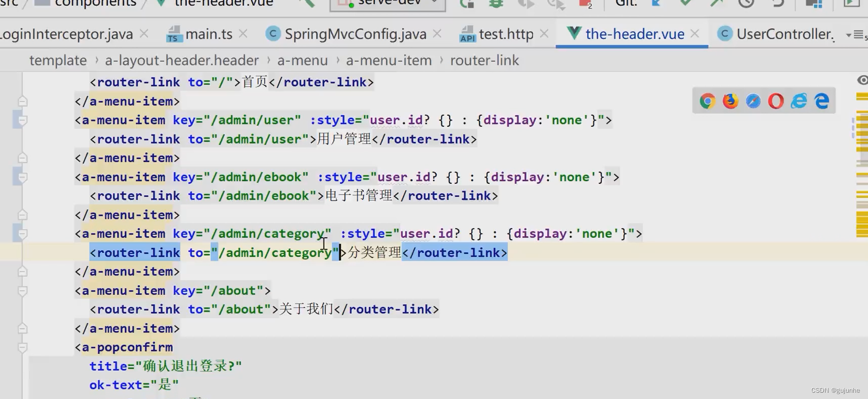
Task: Click to="/admin/user" attribute value
Action: click(260, 139)
